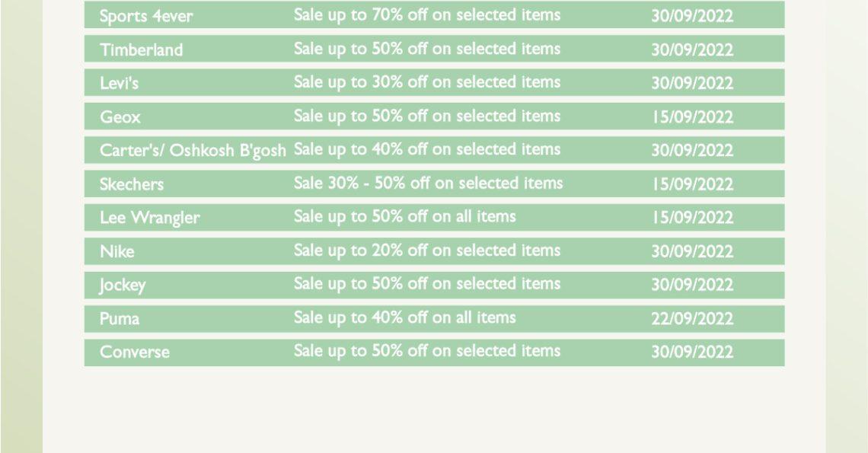The width and height of the screenshot is (868, 453).
Task: Click Nike 20% off selected items offer
Action: coord(427,250)
